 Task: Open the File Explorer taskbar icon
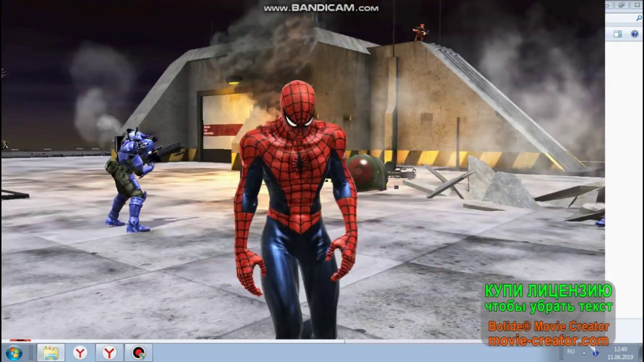(x=50, y=353)
